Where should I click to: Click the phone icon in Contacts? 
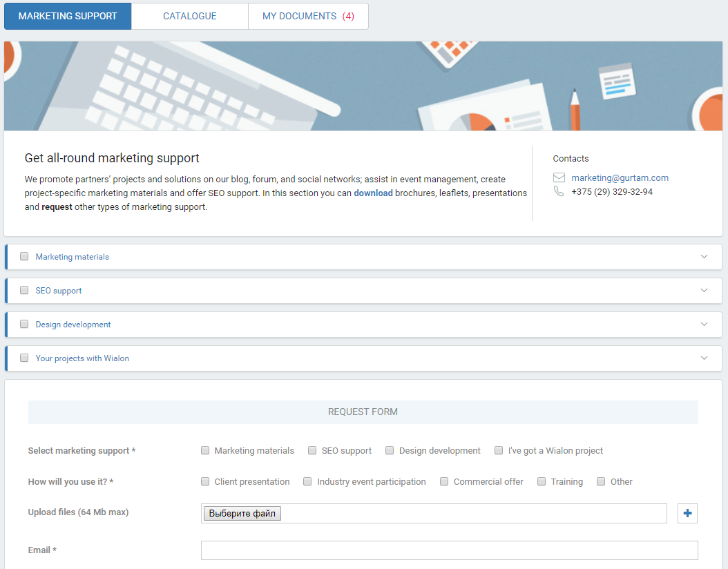tap(559, 192)
